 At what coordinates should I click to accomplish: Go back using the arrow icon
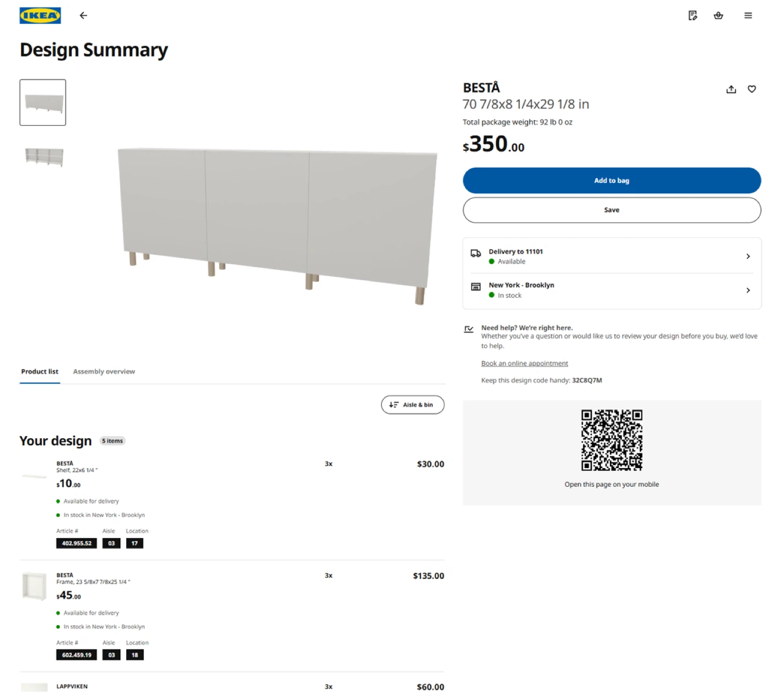[x=83, y=15]
